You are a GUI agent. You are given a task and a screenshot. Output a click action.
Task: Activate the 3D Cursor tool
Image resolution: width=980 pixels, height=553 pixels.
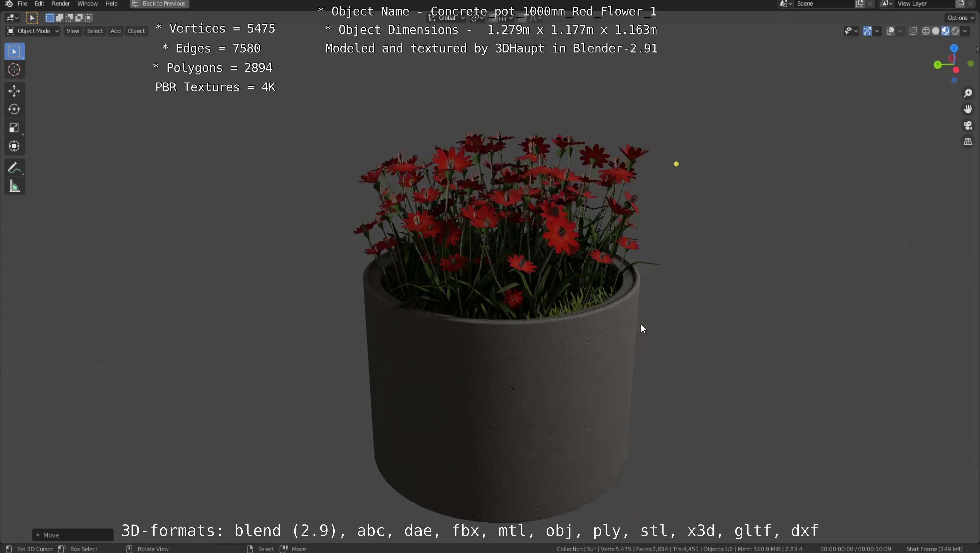coord(14,70)
